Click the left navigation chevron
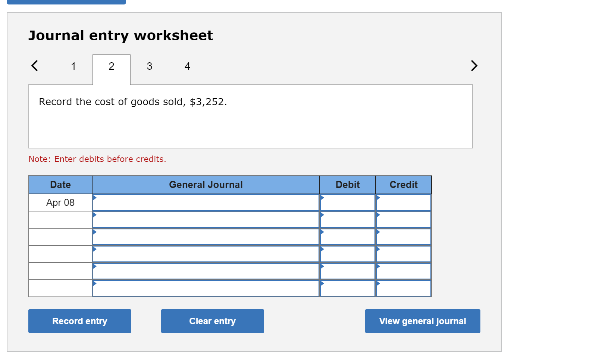602x364 pixels. (35, 66)
